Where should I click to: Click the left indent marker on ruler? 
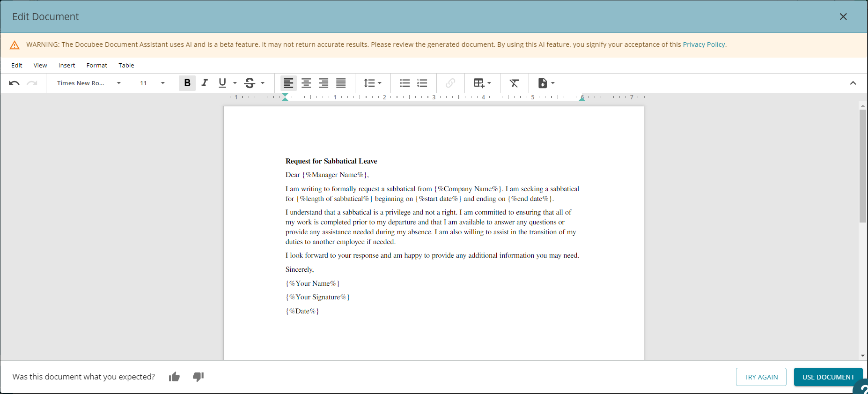[x=285, y=97]
